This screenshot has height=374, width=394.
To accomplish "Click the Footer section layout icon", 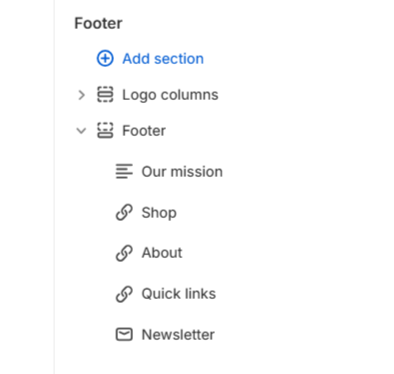I will (105, 130).
